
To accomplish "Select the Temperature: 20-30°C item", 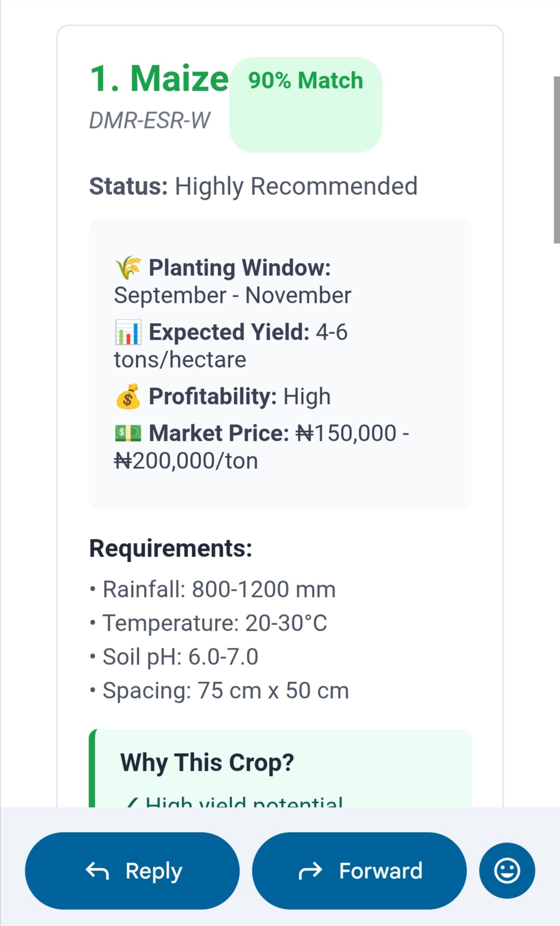I will click(214, 623).
